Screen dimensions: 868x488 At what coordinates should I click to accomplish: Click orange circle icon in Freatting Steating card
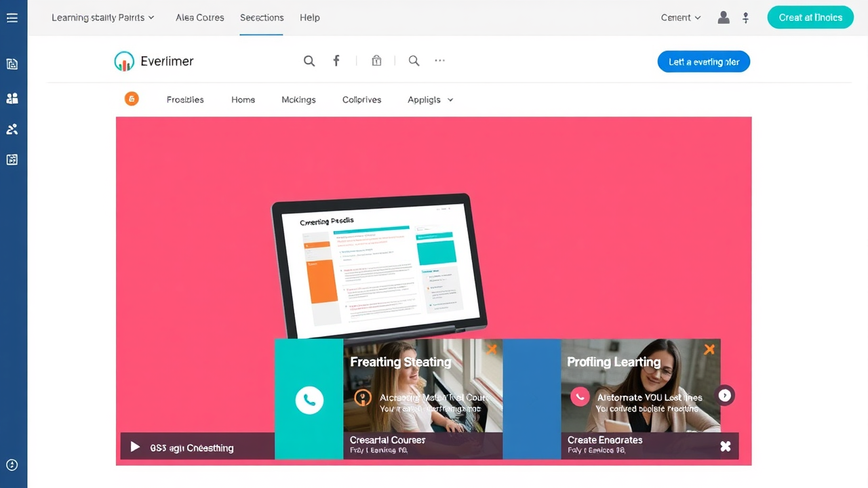[x=363, y=397]
